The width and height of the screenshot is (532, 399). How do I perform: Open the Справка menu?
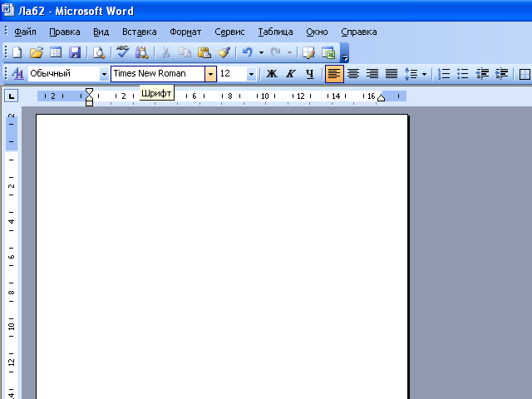pyautogui.click(x=359, y=32)
